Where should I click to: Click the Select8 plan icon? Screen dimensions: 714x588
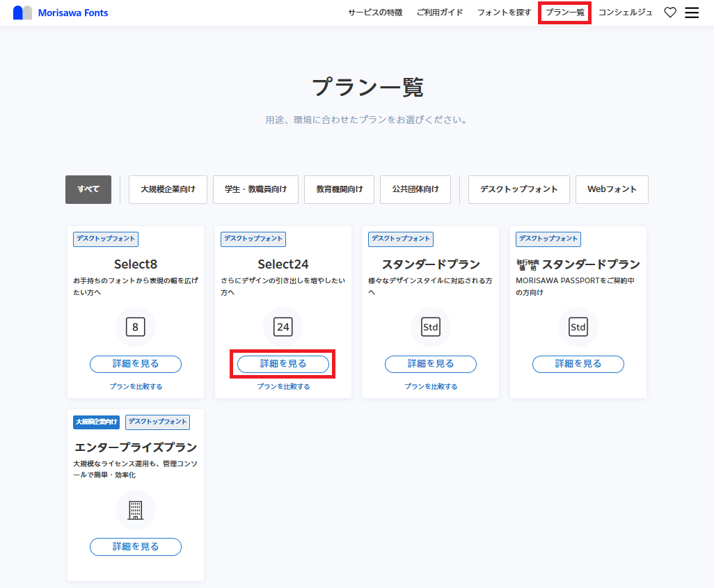tap(136, 326)
